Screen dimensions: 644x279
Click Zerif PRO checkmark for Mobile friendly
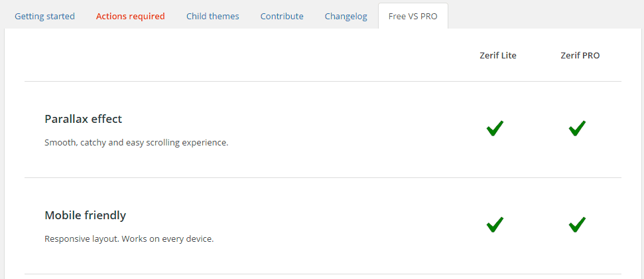tap(577, 225)
